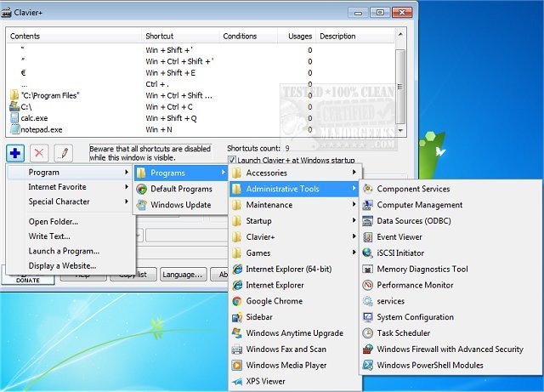Choose the Sidebar program

[295, 317]
